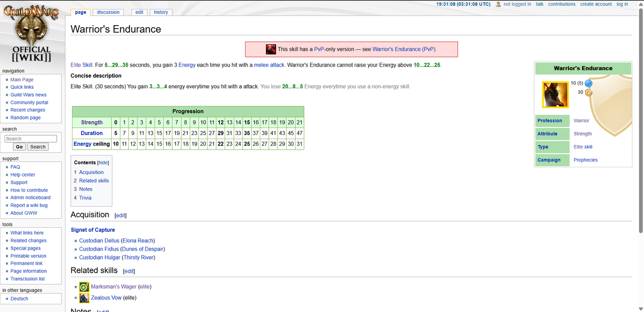Open Community portal
This screenshot has width=644, height=312.
click(x=30, y=102)
